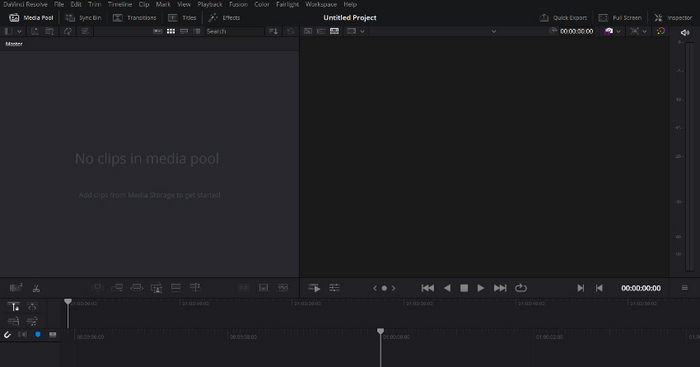Open the Timeline menu
The height and width of the screenshot is (367, 700).
click(x=120, y=4)
